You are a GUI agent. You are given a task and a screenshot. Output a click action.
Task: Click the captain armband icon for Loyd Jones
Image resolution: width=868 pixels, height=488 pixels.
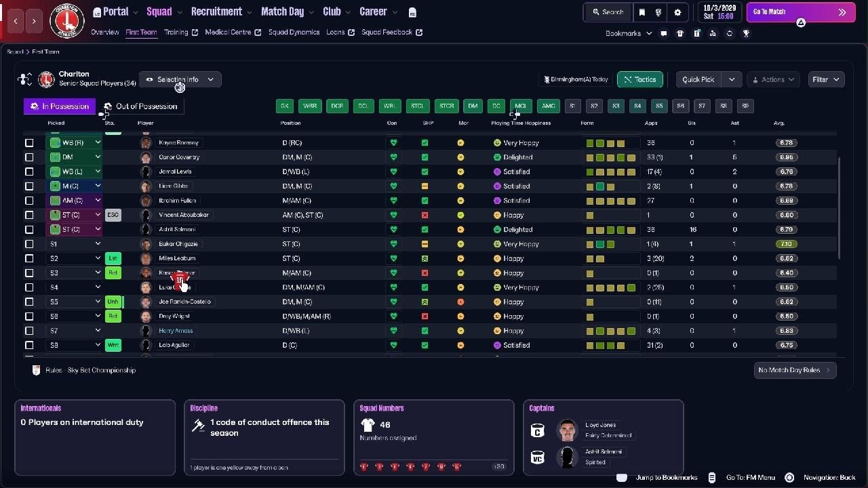point(537,430)
